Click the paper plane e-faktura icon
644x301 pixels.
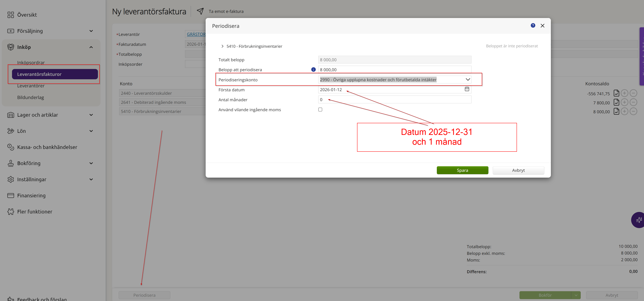(x=200, y=11)
